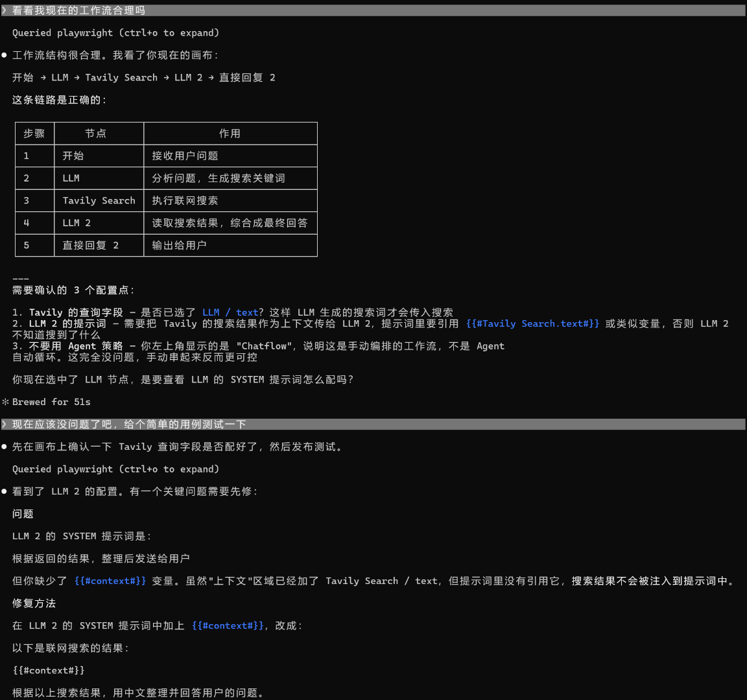Click list item '1. Tavily 的查询字段'

pyautogui.click(x=233, y=312)
